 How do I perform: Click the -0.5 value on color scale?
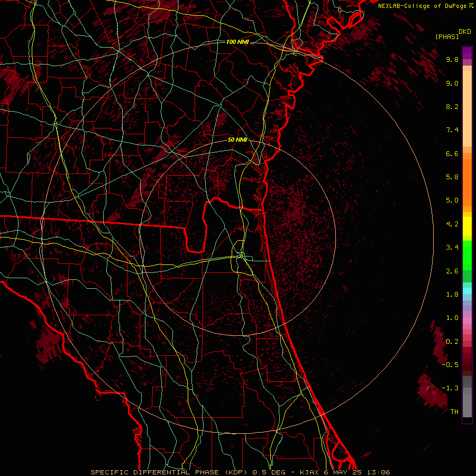[450, 365]
